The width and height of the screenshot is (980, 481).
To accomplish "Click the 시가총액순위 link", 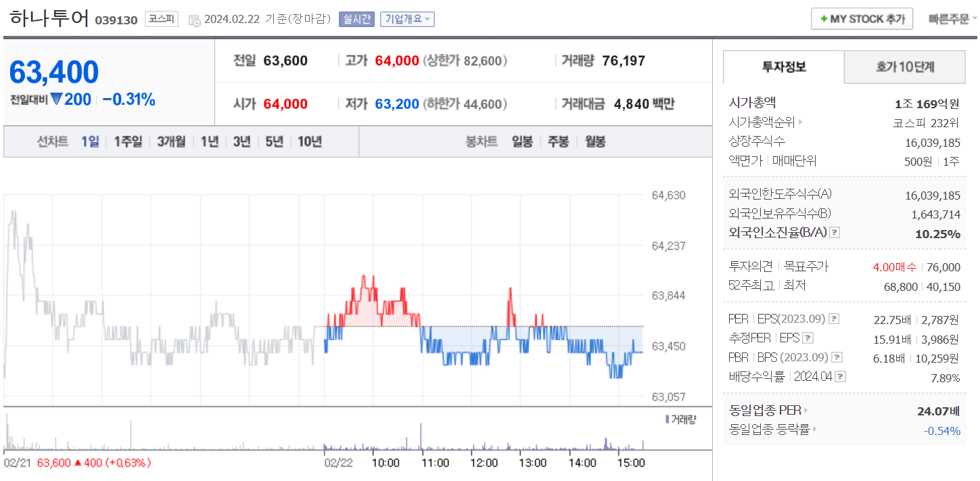I will (x=762, y=122).
